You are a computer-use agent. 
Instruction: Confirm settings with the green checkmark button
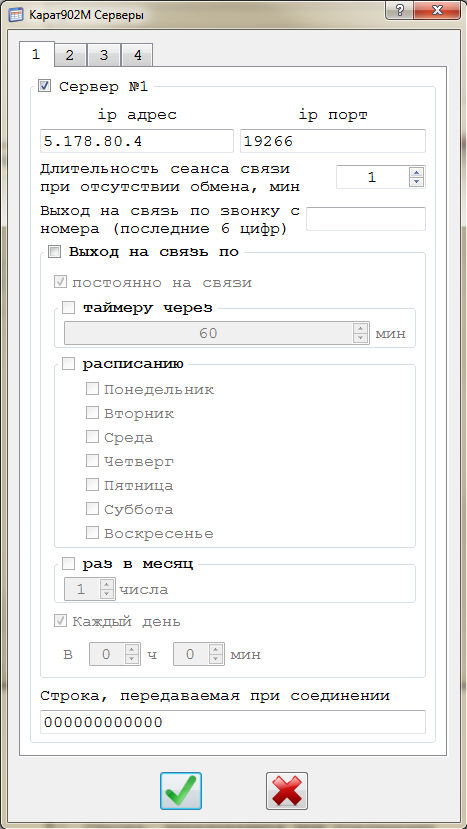[x=181, y=791]
